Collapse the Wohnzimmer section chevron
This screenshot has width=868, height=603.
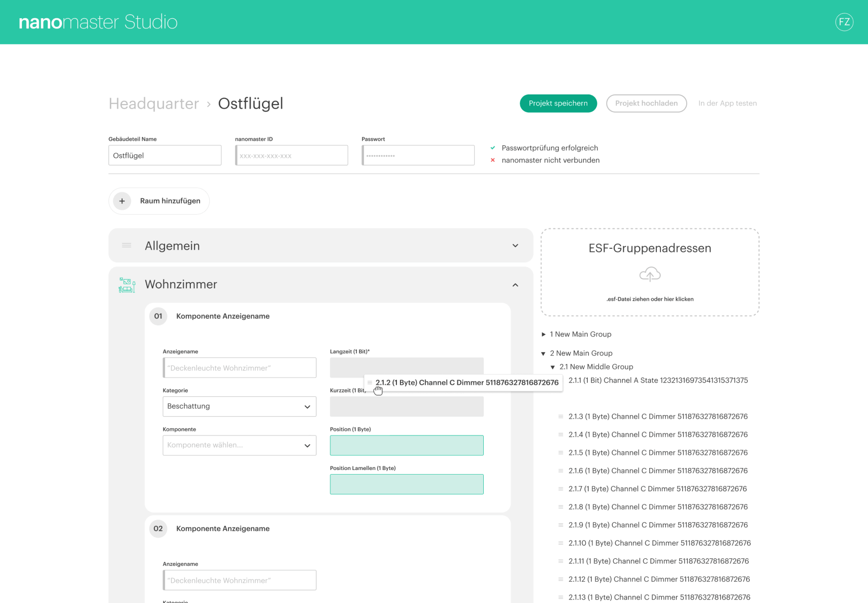pyautogui.click(x=515, y=285)
